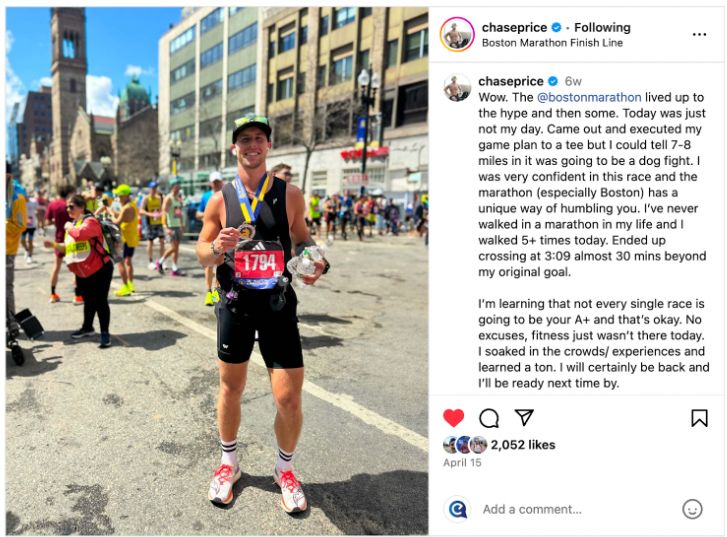Open emoji picker smiley icon
Image resolution: width=727 pixels, height=537 pixels.
pyautogui.click(x=692, y=509)
